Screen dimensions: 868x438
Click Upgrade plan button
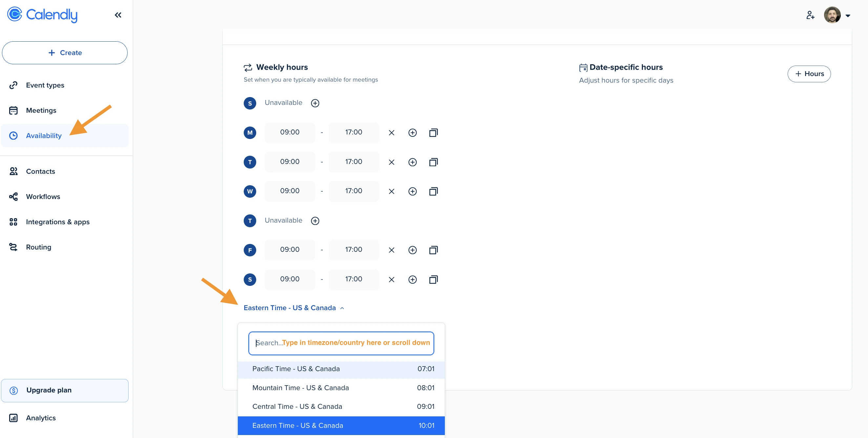tap(65, 390)
